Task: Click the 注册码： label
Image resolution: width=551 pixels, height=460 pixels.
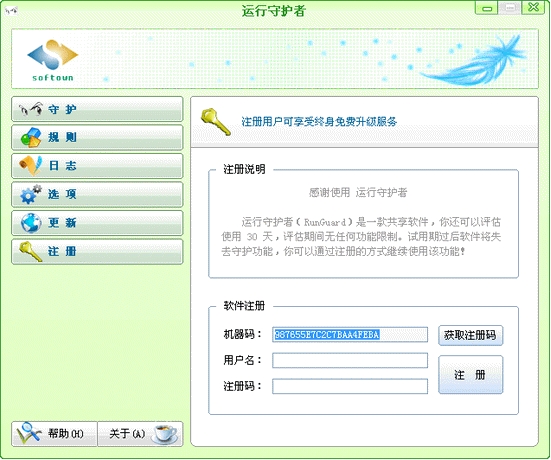Action: 243,386
